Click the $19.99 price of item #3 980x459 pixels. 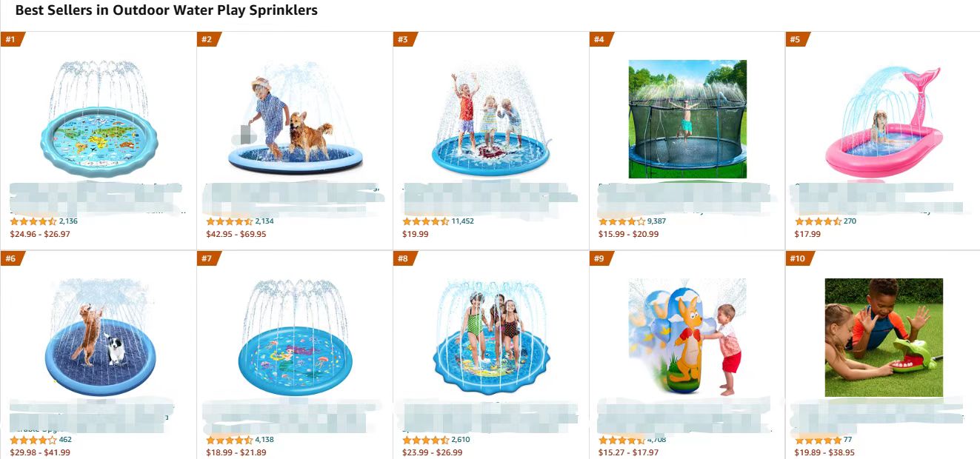point(415,234)
